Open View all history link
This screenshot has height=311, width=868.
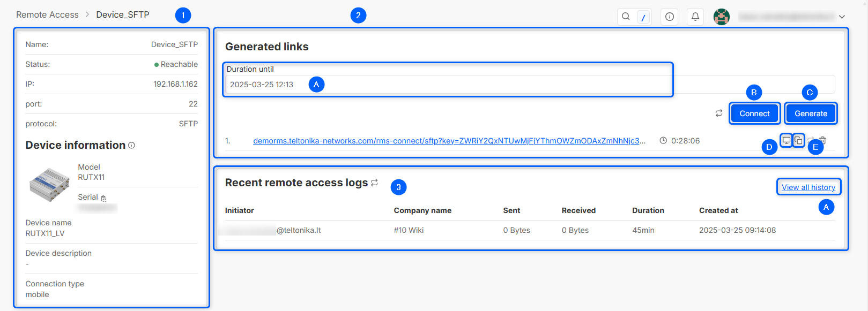pos(808,187)
